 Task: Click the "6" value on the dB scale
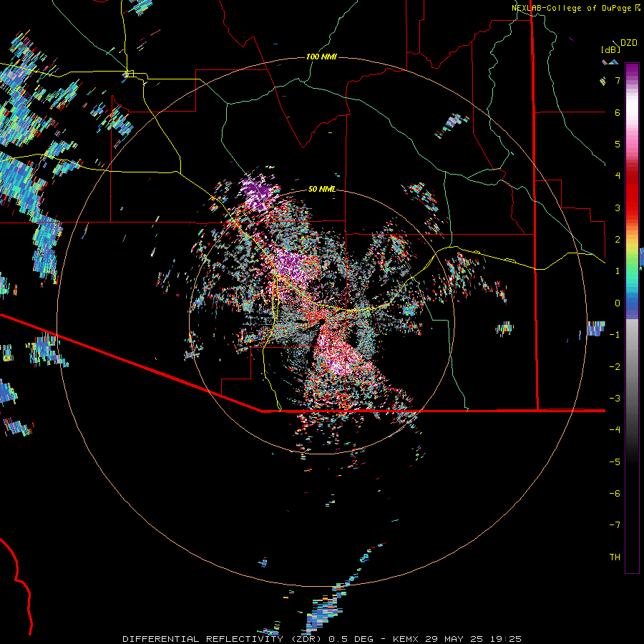pyautogui.click(x=618, y=112)
